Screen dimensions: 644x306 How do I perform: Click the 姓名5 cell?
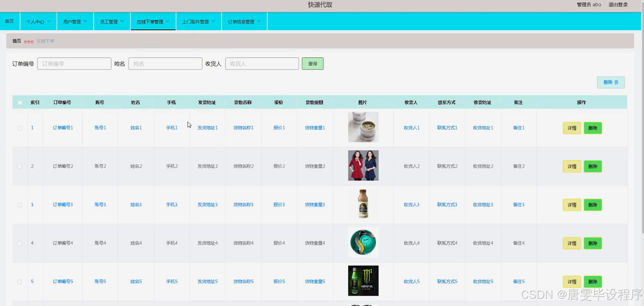tap(136, 282)
